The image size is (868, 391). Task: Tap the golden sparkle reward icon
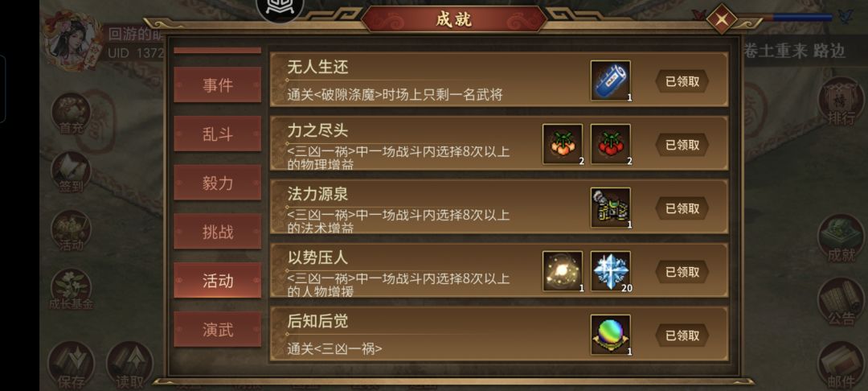pyautogui.click(x=562, y=271)
